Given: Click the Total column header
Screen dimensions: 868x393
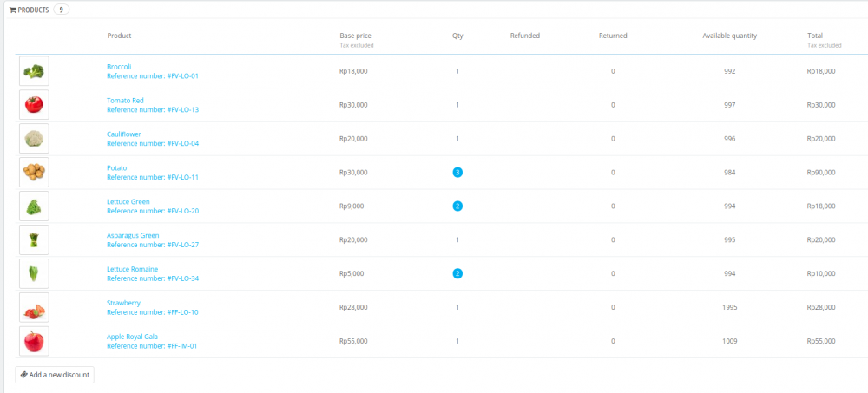Looking at the screenshot, I should point(815,36).
